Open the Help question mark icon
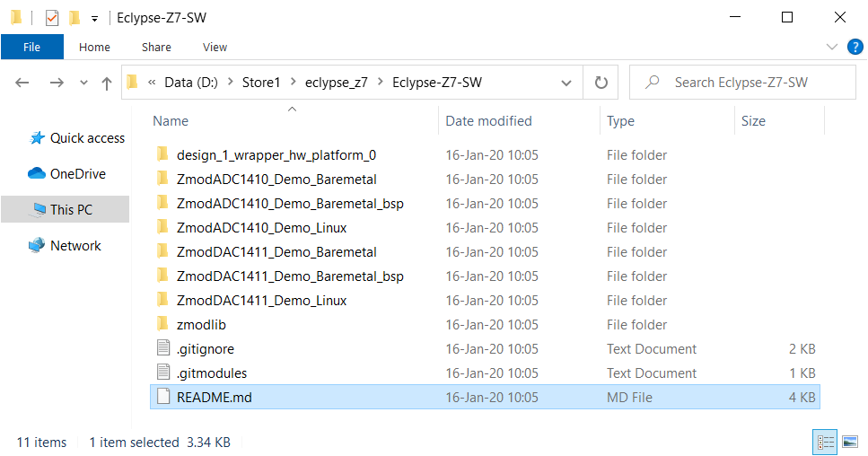 pyautogui.click(x=855, y=47)
